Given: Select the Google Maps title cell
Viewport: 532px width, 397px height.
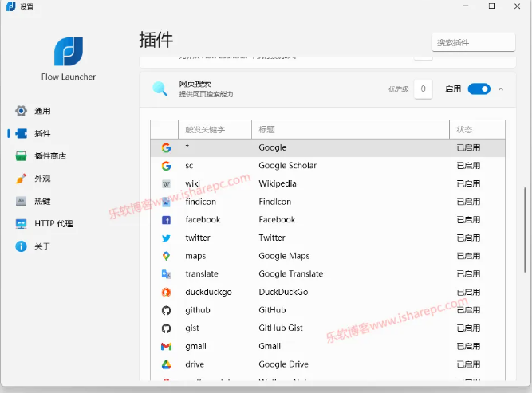Looking at the screenshot, I should point(284,256).
